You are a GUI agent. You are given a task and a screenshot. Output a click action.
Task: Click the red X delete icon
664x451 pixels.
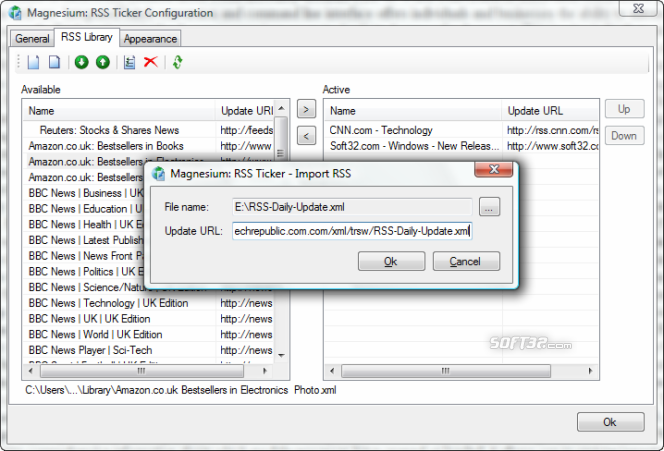pos(150,62)
